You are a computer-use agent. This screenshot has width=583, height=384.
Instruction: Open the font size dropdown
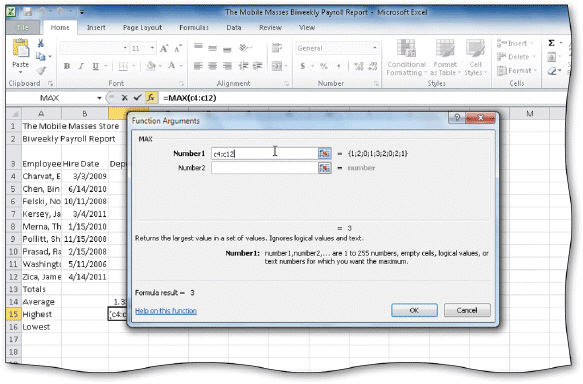pyautogui.click(x=152, y=48)
